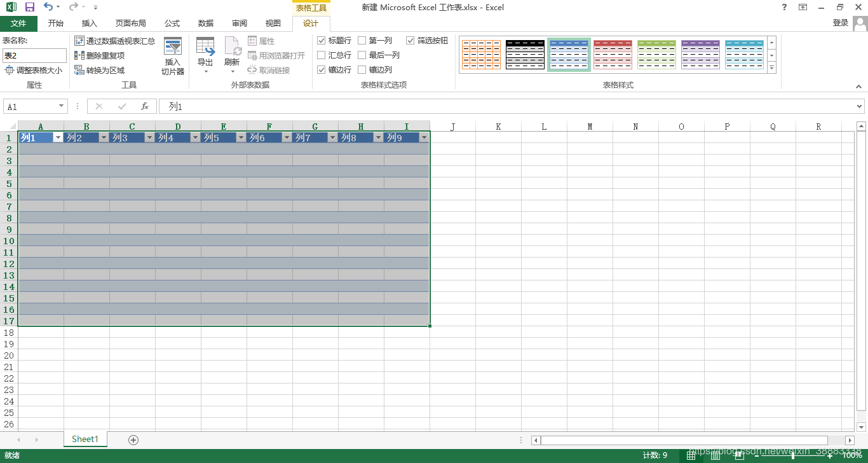Open the 文件 menu
The image size is (868, 463).
(x=18, y=24)
